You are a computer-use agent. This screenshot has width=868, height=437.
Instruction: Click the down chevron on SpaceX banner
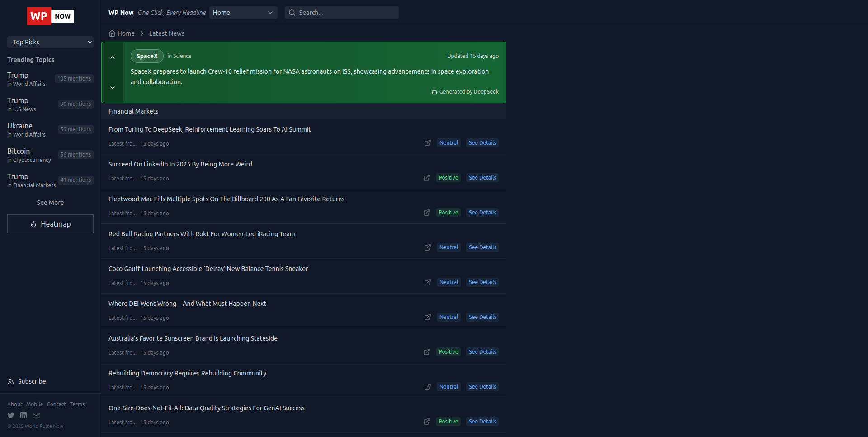tap(113, 88)
